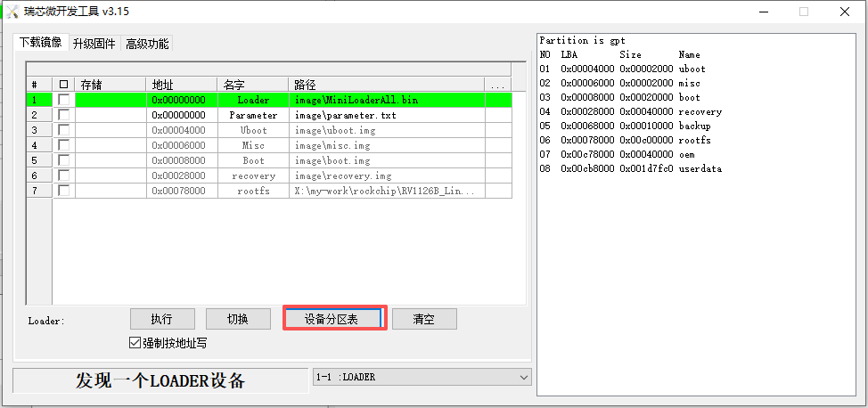Close the 瑞芯微开发工具 window
This screenshot has height=408, width=868.
point(845,12)
